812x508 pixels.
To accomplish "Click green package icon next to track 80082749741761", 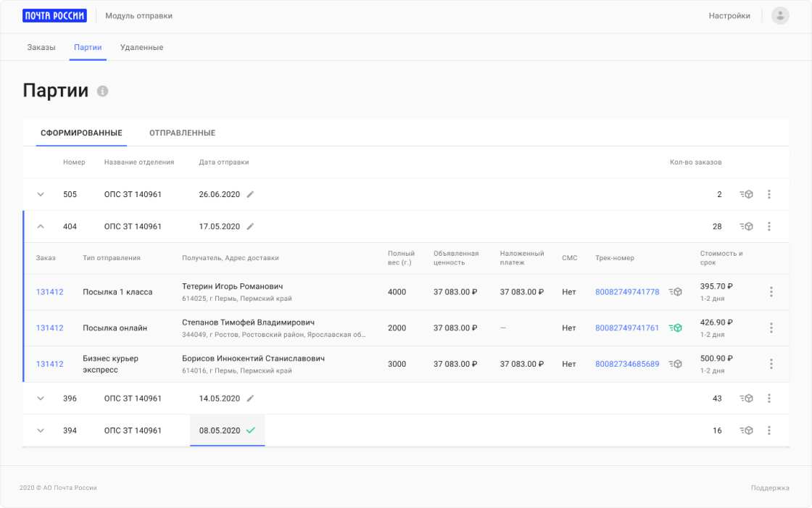I will (675, 328).
